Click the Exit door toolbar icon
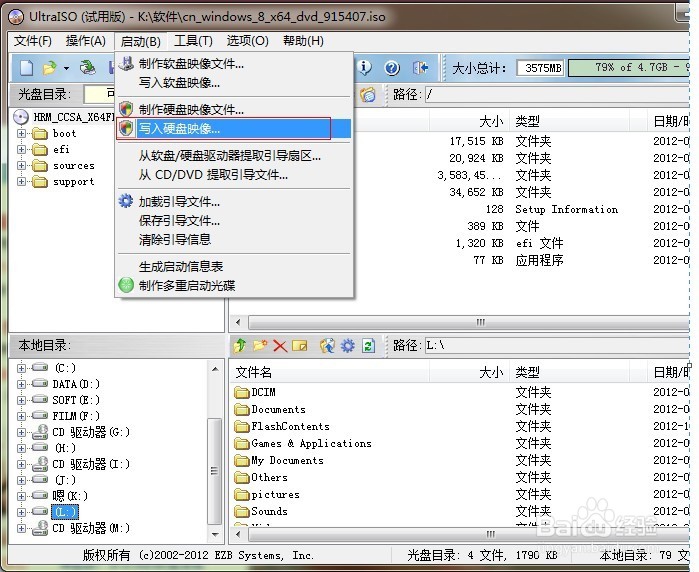The height and width of the screenshot is (572, 699). click(420, 68)
